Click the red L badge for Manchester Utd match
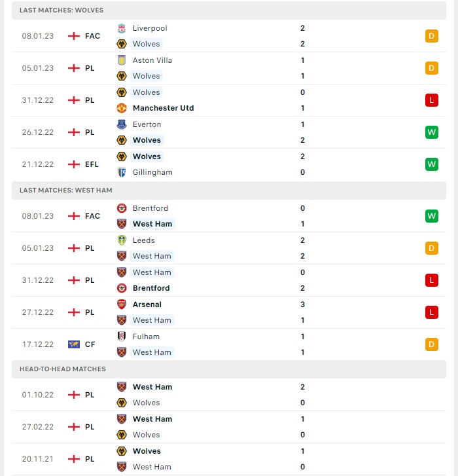 click(x=432, y=100)
